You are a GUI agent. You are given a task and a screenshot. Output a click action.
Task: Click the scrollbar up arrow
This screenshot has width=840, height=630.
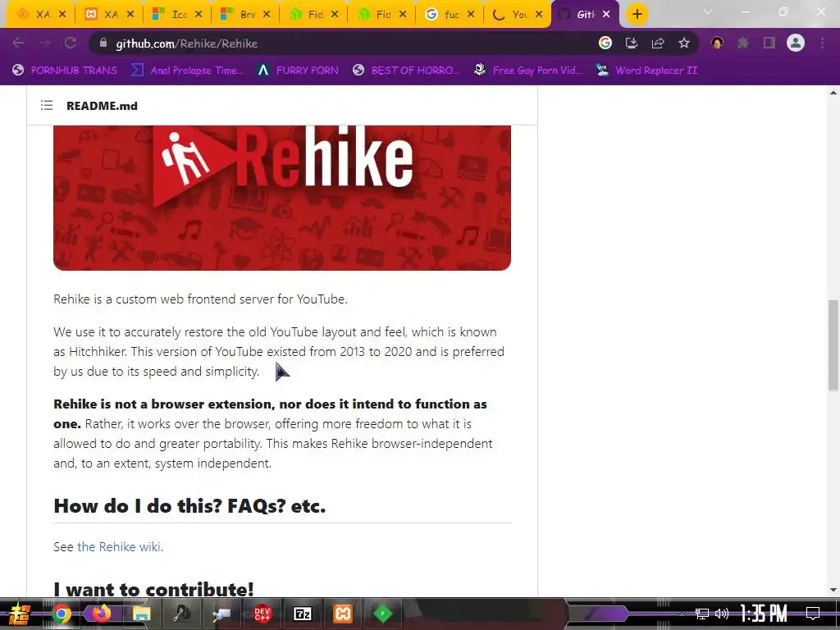coord(833,93)
